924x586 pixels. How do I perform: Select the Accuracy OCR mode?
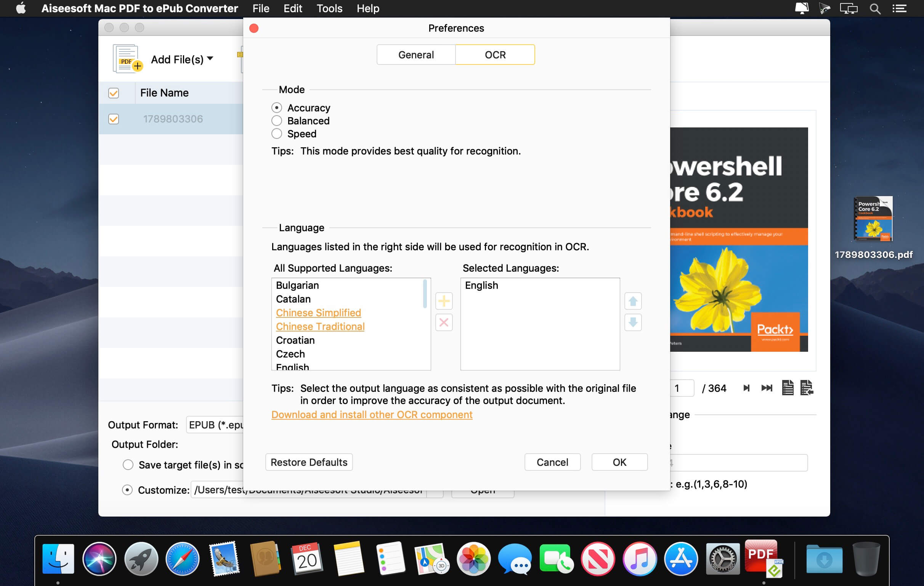coord(277,108)
